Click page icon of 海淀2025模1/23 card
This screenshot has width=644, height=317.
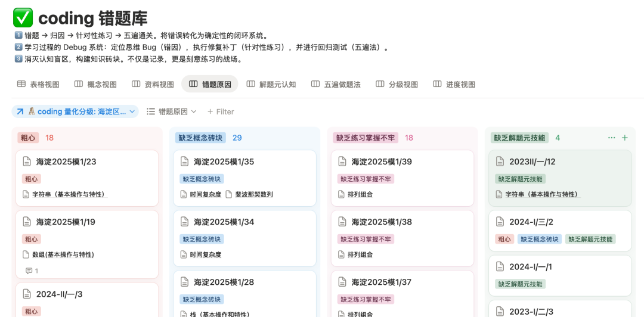pos(27,161)
